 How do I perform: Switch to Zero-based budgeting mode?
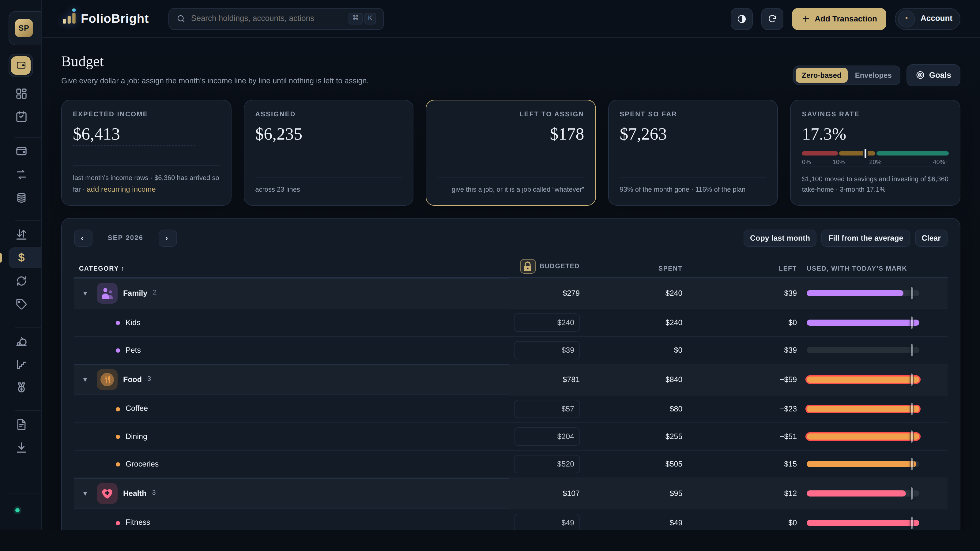(821, 75)
